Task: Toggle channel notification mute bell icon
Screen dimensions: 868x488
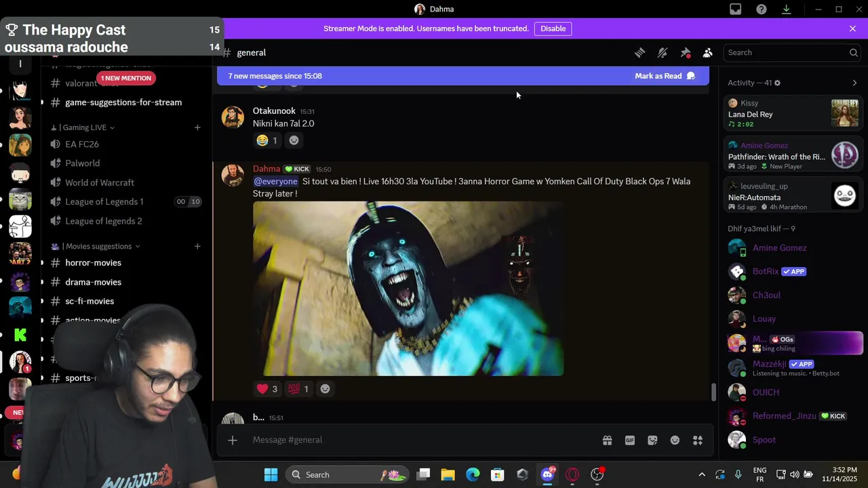Action: point(663,52)
